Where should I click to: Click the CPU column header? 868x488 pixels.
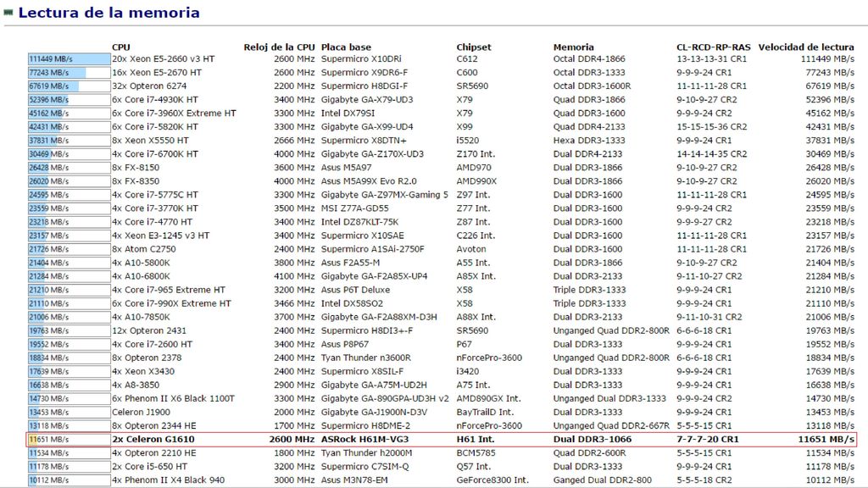click(120, 47)
